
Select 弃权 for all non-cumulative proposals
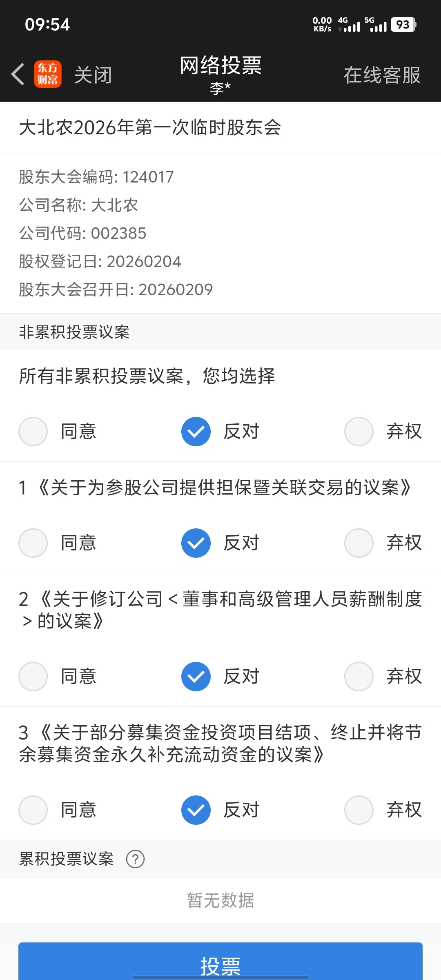pos(359,432)
